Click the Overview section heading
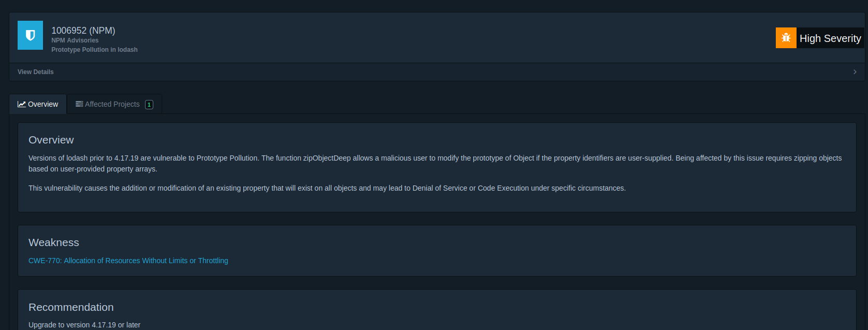 (51, 140)
